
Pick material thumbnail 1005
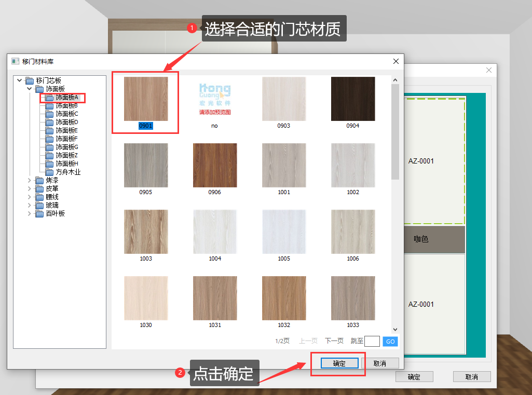[284, 232]
